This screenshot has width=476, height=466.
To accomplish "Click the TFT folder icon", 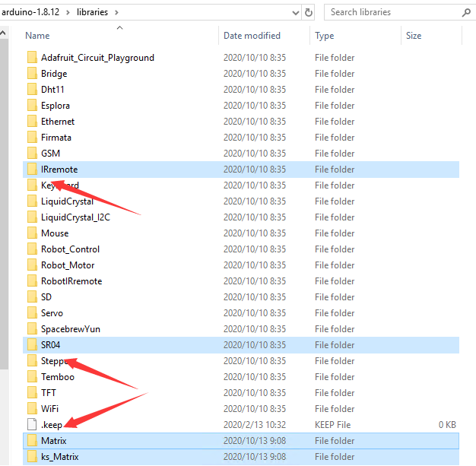I will tap(32, 392).
